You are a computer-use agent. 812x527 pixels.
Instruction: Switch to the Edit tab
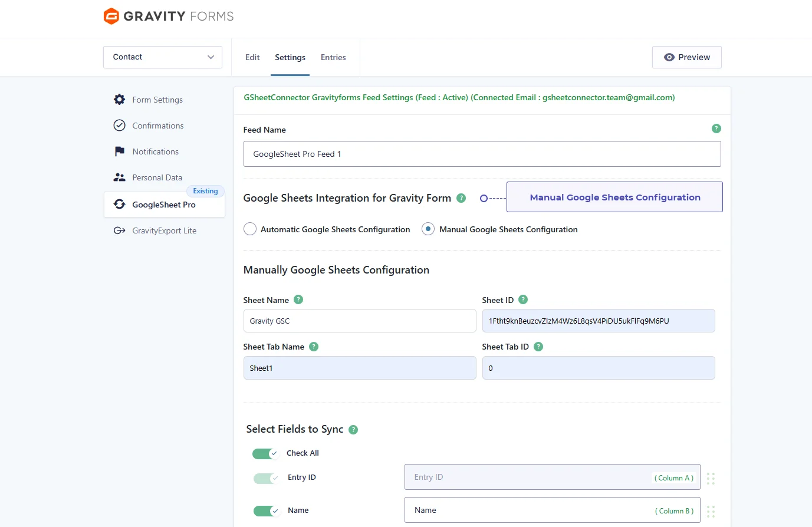coord(252,57)
